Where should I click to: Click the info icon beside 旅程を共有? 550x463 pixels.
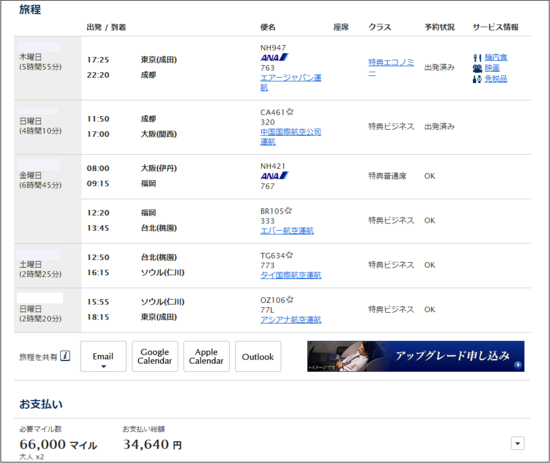point(65,356)
